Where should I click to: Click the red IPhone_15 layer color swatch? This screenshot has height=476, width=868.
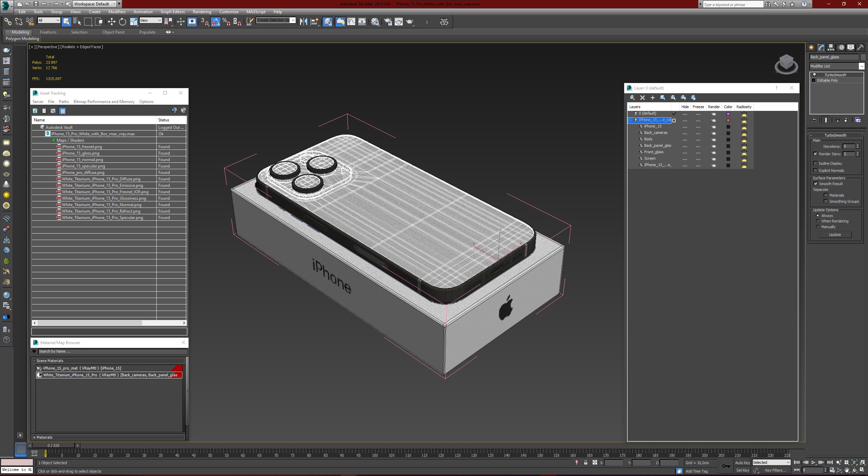pos(728,120)
